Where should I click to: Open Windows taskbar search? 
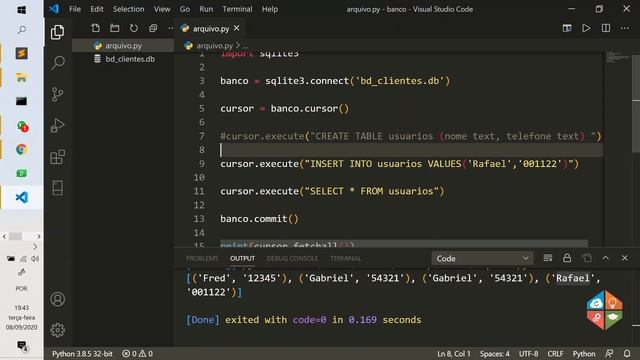click(x=21, y=30)
